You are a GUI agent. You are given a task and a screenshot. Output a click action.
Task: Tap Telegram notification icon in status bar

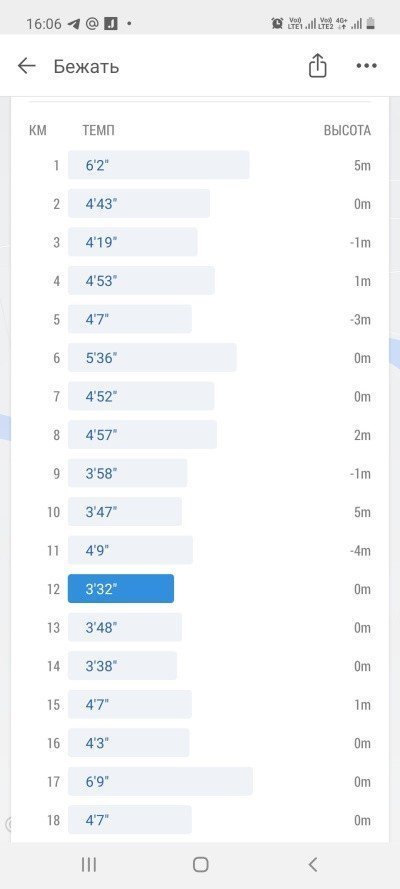[74, 24]
